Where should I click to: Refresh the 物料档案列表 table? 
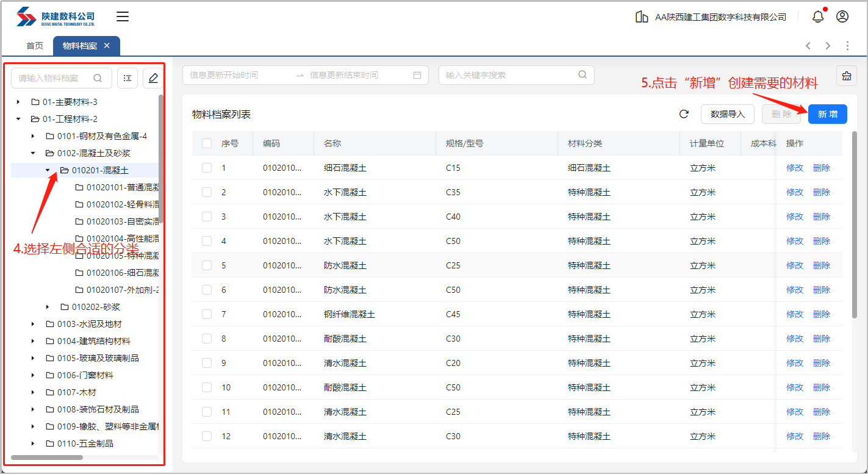pyautogui.click(x=684, y=114)
